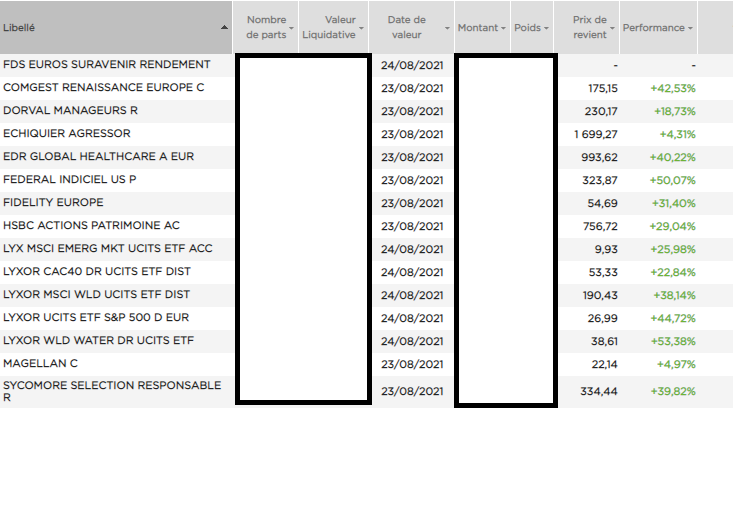
Task: Click the +25,98% performance value
Action: click(x=673, y=249)
